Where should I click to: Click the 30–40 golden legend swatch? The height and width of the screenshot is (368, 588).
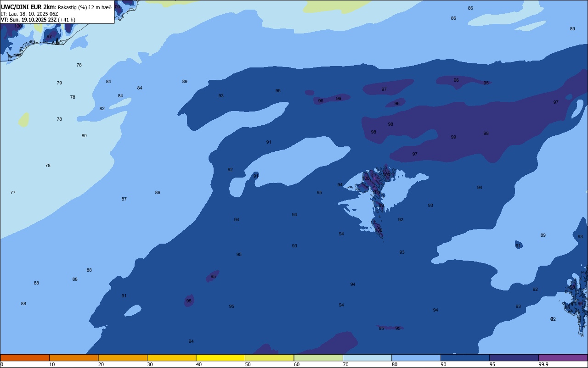pyautogui.click(x=171, y=357)
